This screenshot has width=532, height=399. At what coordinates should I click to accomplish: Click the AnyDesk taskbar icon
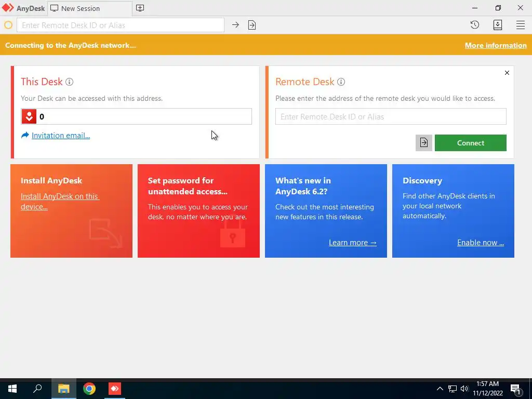point(115,389)
